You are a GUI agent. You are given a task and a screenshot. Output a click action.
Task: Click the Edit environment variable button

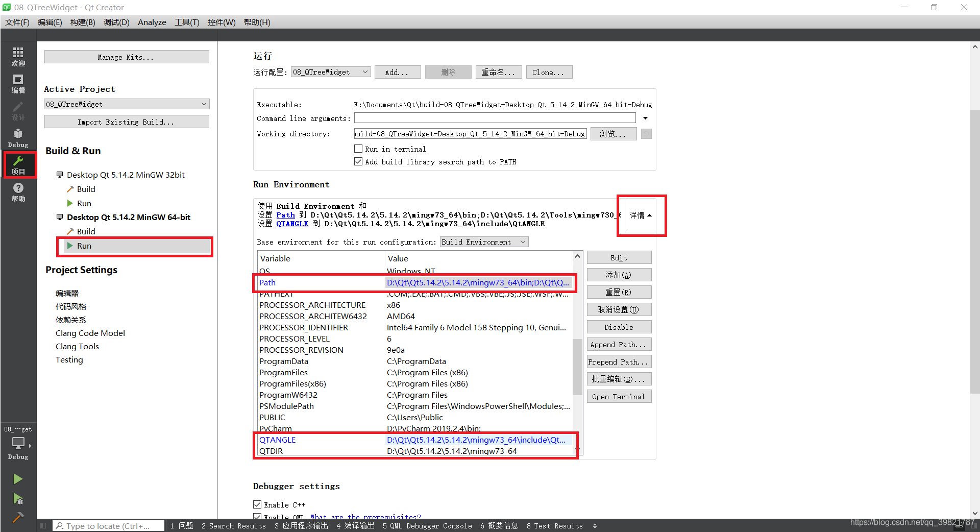(x=619, y=257)
